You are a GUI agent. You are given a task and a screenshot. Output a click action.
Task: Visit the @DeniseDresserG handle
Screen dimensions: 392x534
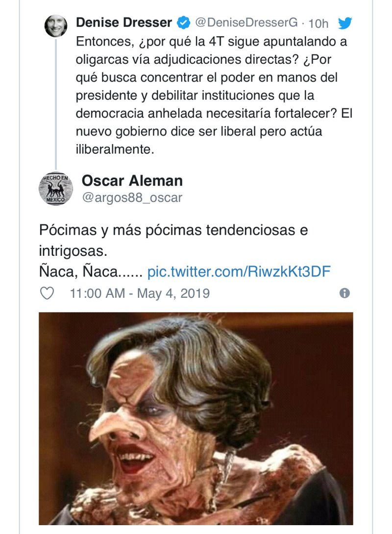click(x=246, y=23)
